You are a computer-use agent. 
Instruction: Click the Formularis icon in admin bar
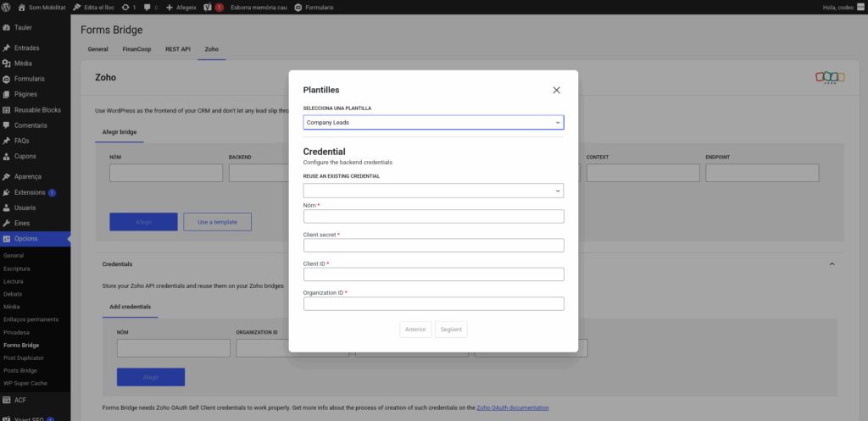click(x=298, y=8)
